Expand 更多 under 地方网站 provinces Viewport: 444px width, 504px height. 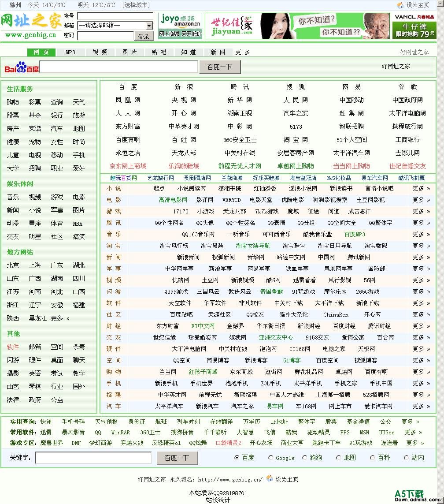[x=60, y=318]
